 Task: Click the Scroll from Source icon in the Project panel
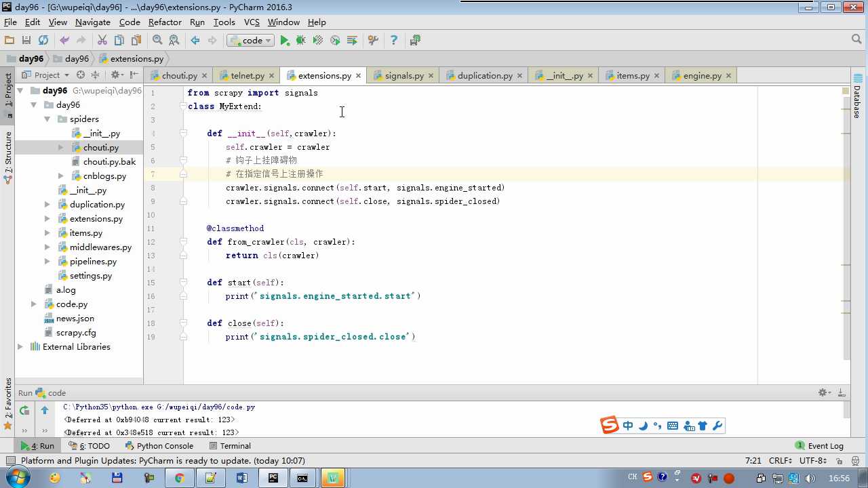pos(81,75)
